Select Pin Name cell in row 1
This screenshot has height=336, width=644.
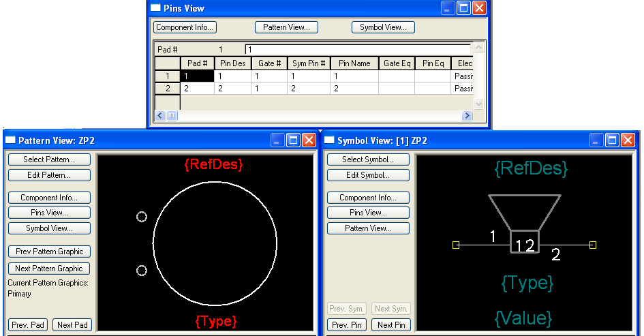(x=354, y=76)
